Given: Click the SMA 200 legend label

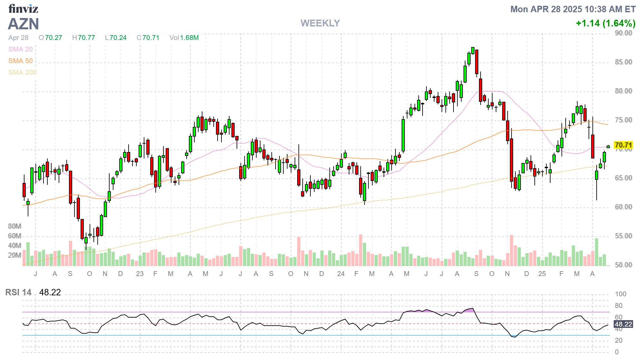Looking at the screenshot, I should click(x=22, y=72).
